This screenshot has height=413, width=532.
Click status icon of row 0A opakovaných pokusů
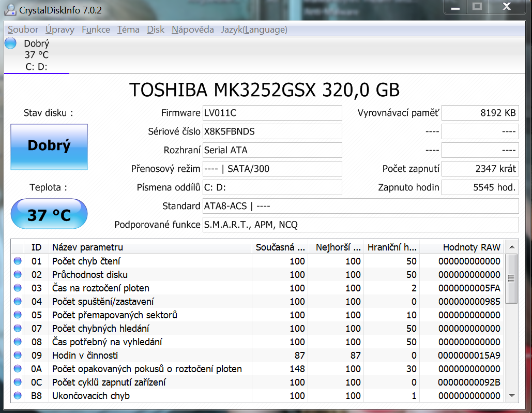(x=18, y=369)
